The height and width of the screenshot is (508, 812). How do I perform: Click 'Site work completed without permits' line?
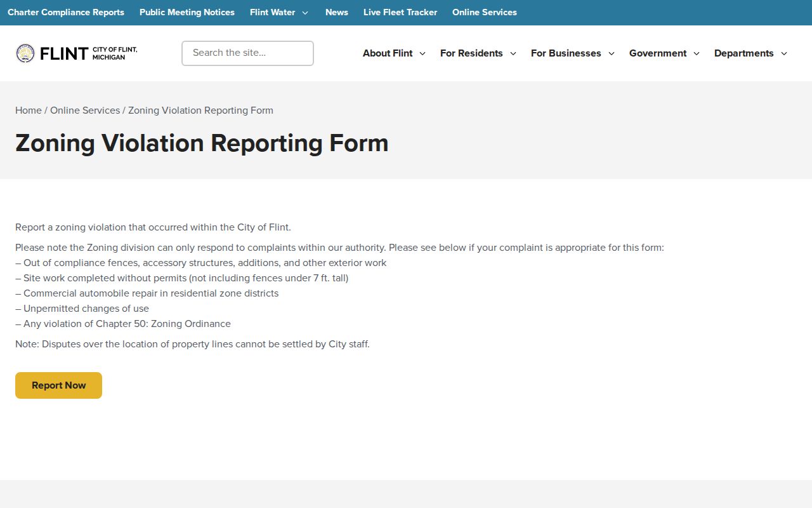(182, 278)
